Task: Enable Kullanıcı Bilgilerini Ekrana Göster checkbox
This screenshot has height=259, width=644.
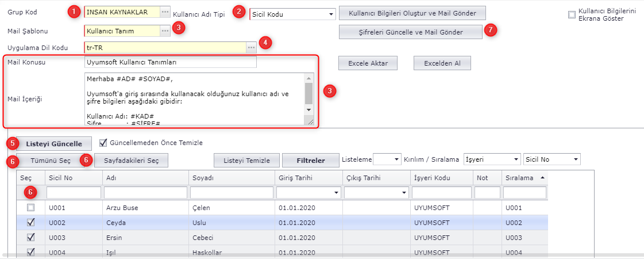Action: click(572, 15)
